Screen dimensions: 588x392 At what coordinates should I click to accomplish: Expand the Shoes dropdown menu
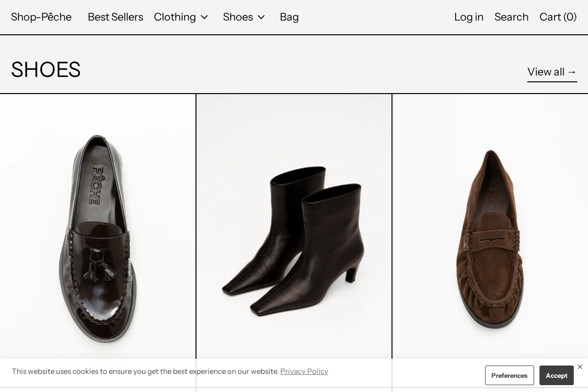(x=238, y=17)
